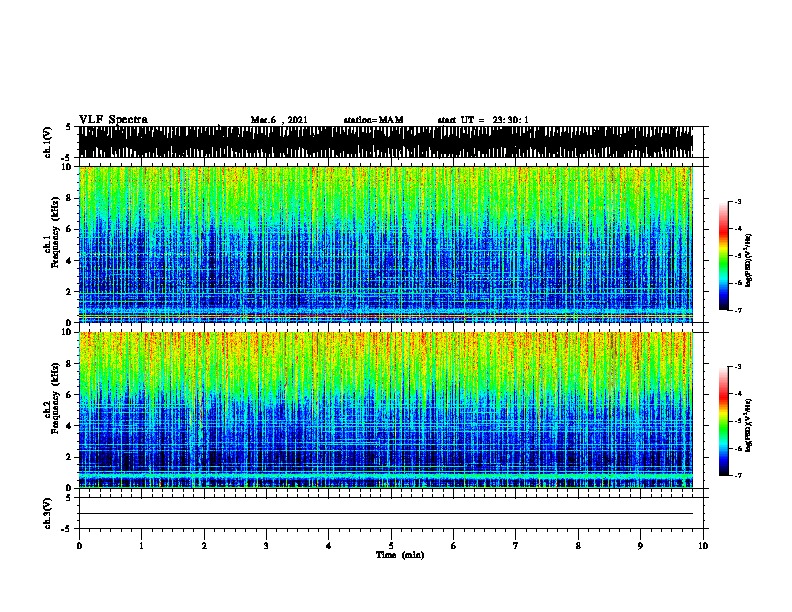792x612 pixels.
Task: Click the "4" frequency tick of ch.2 spectrogram
Action: pyautogui.click(x=69, y=426)
